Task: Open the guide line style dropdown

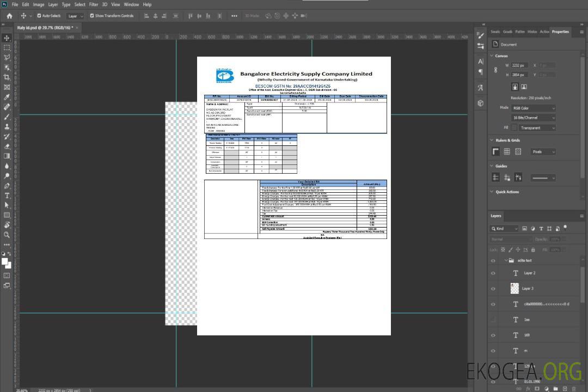Action: [x=543, y=178]
